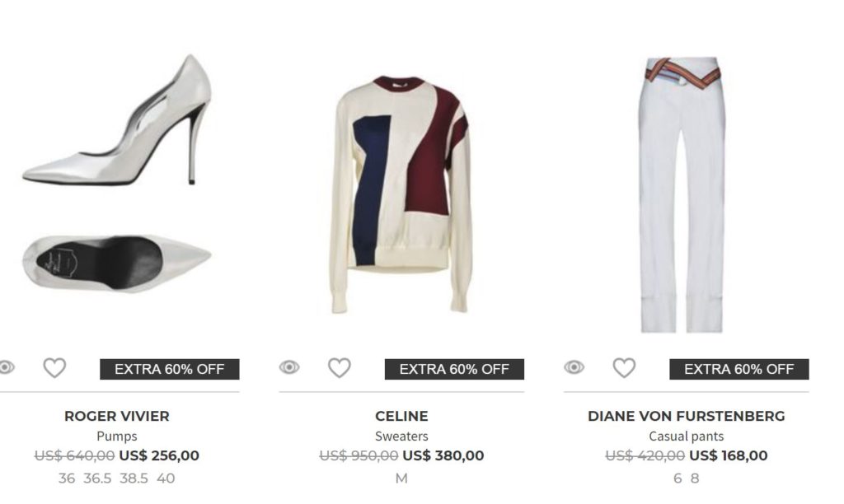The width and height of the screenshot is (844, 504).
Task: Open the Diane von Furstenberg brand link
Action: pyautogui.click(x=686, y=416)
